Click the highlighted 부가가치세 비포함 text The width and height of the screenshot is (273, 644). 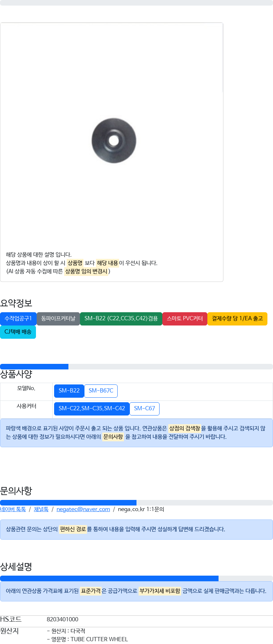tap(160, 591)
